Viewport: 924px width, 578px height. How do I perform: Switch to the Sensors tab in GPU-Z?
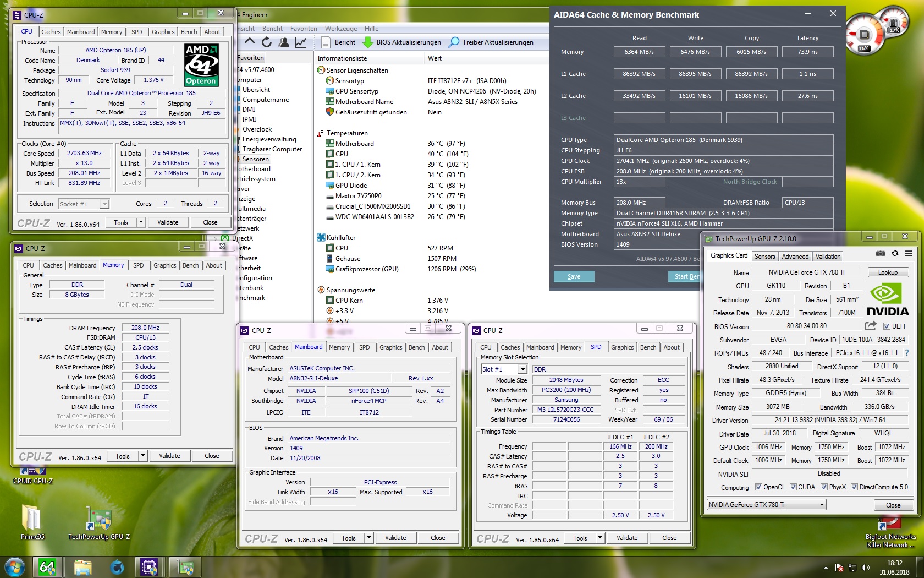[765, 256]
